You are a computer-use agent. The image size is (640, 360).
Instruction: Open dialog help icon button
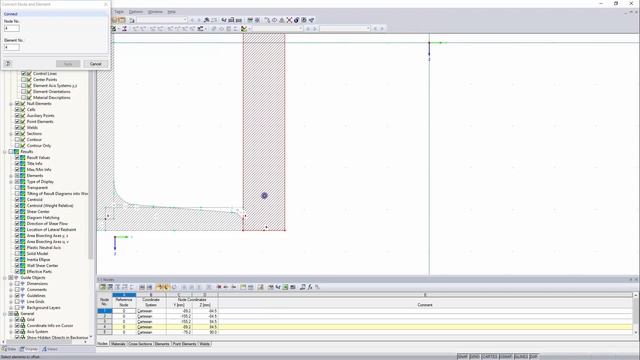point(8,63)
